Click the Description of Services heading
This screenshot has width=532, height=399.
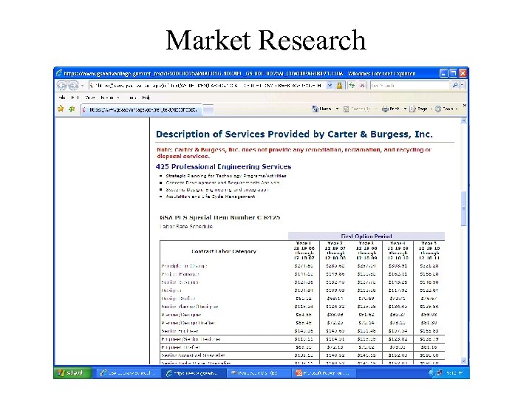[294, 134]
